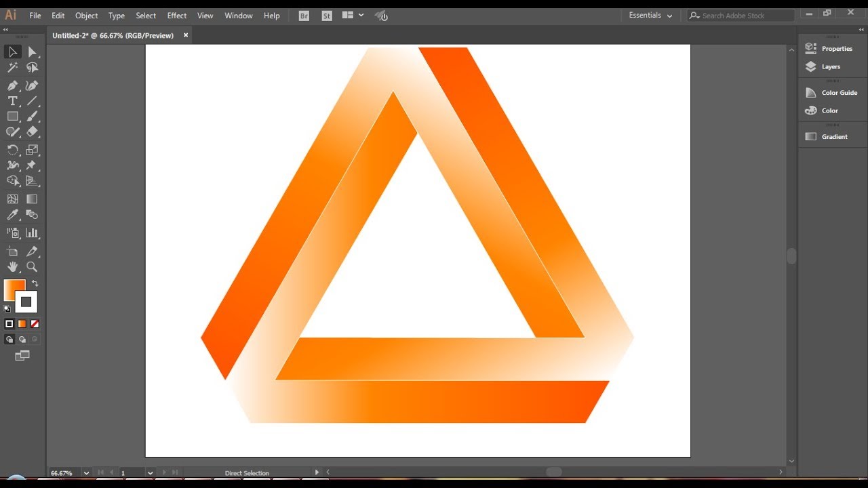This screenshot has width=868, height=488.
Task: Open Adobe Stock via St icon
Action: click(327, 16)
